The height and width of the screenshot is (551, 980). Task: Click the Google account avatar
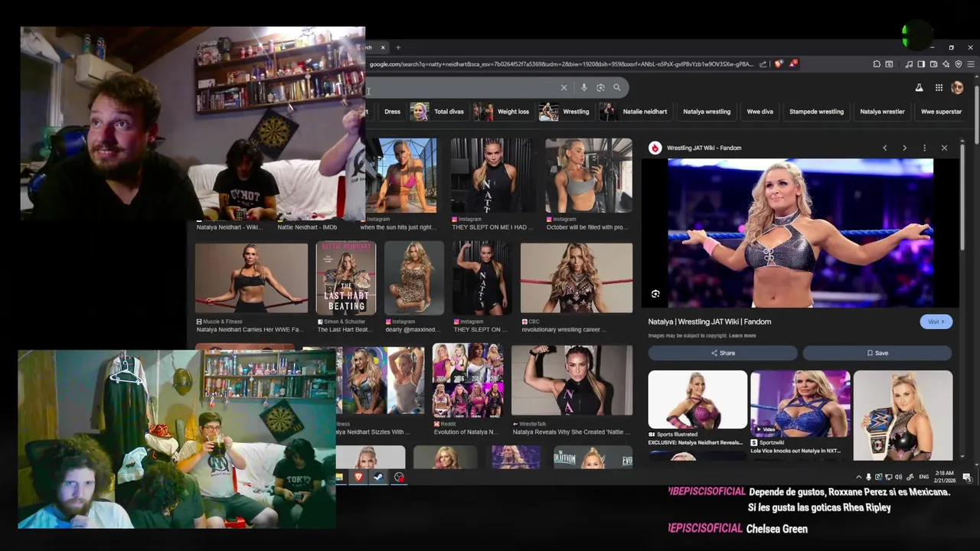[957, 88]
